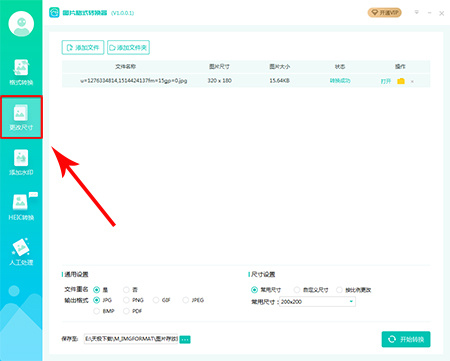Screen dimensions: 450x361
Task: Click 开通VIP button
Action: tap(385, 13)
